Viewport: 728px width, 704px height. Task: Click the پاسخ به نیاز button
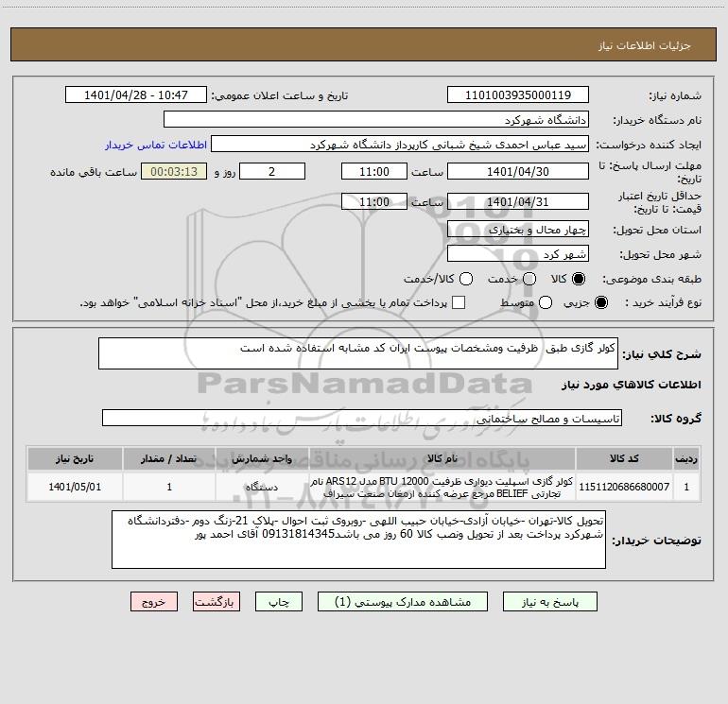(549, 602)
